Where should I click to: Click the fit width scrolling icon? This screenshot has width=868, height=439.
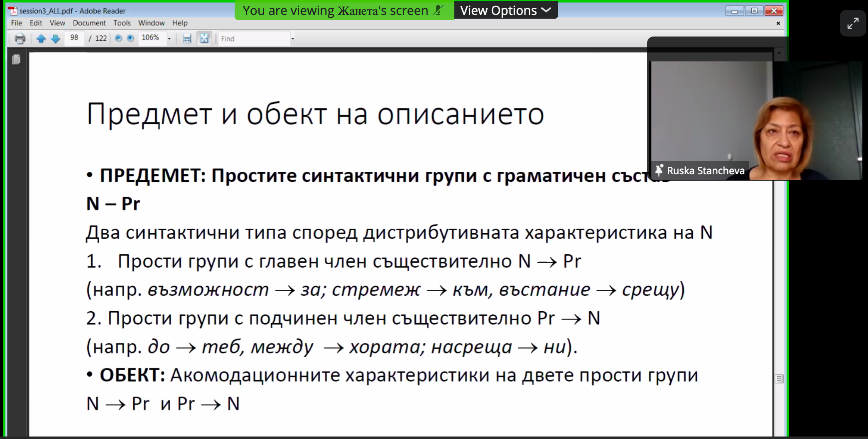(x=187, y=39)
